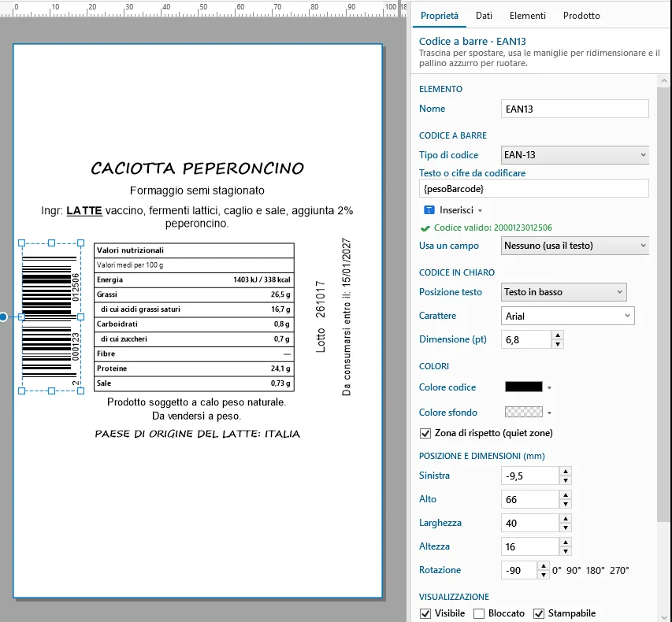Decrease the Alto value with down arrow
Image resolution: width=672 pixels, height=622 pixels.
coord(566,504)
